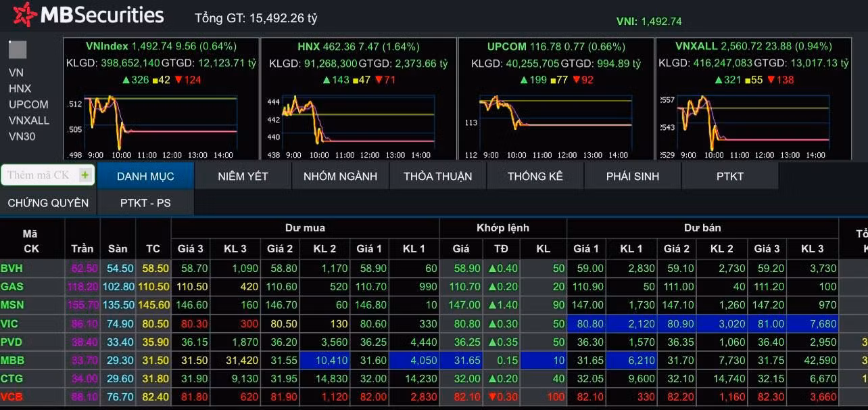868x410 pixels.
Task: View the UPCOM intraday chart panel
Action: (556, 99)
